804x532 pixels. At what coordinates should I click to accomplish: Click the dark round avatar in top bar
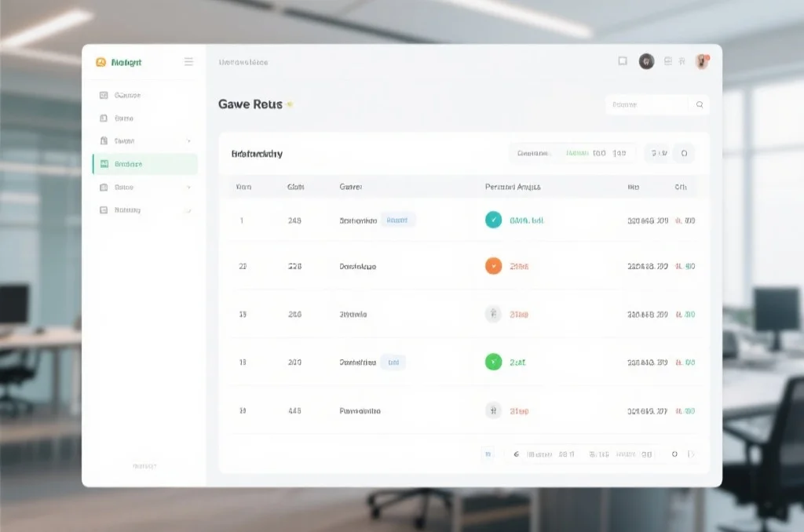coord(647,61)
